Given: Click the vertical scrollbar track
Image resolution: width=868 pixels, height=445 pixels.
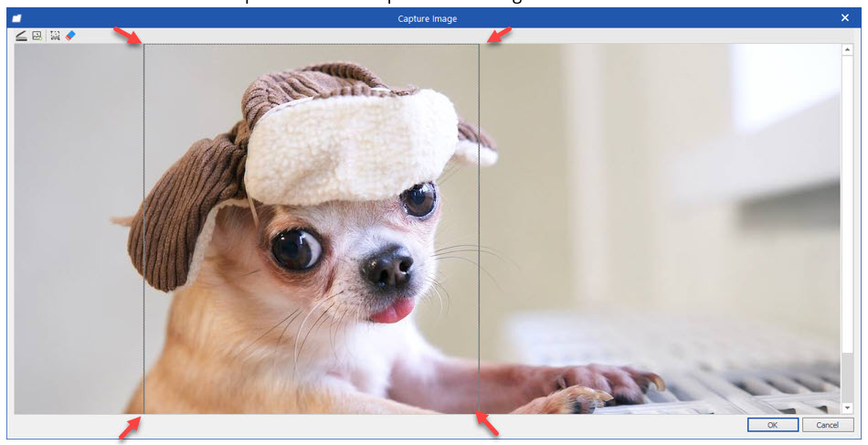Looking at the screenshot, I should tap(847, 377).
